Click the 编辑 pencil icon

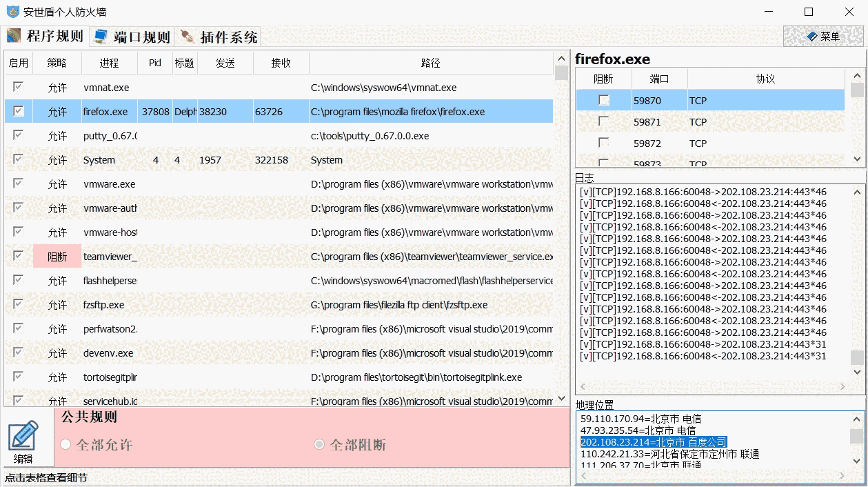[x=23, y=436]
